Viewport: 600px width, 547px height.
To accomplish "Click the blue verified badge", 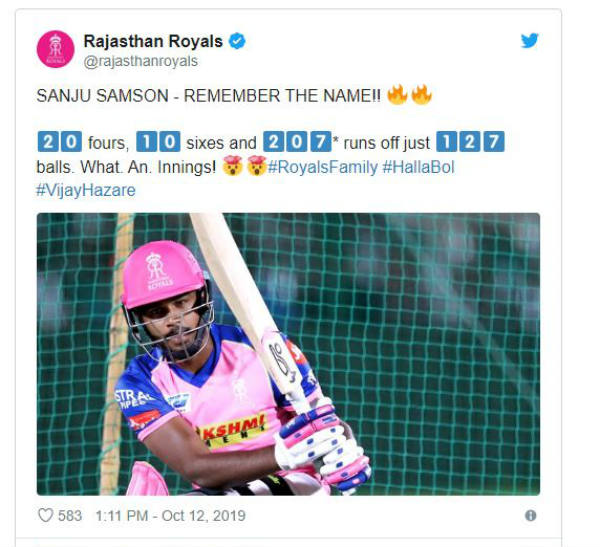I will coord(237,41).
